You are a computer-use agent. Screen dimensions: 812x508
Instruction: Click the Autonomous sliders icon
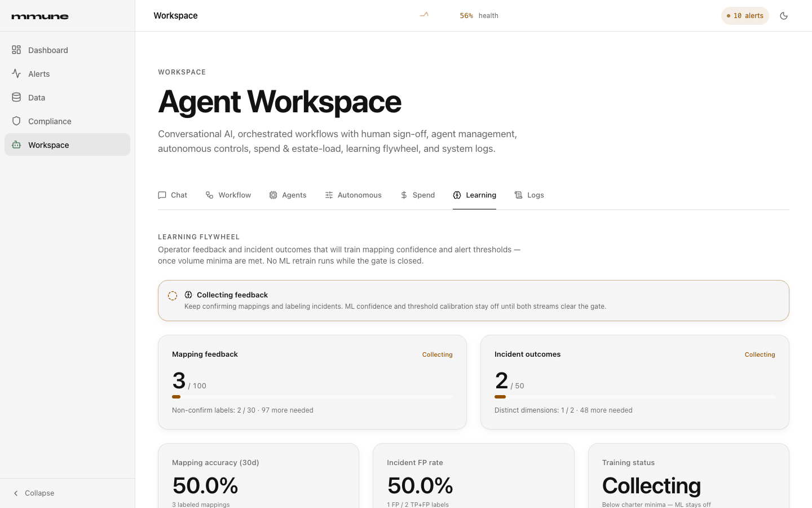(x=329, y=195)
